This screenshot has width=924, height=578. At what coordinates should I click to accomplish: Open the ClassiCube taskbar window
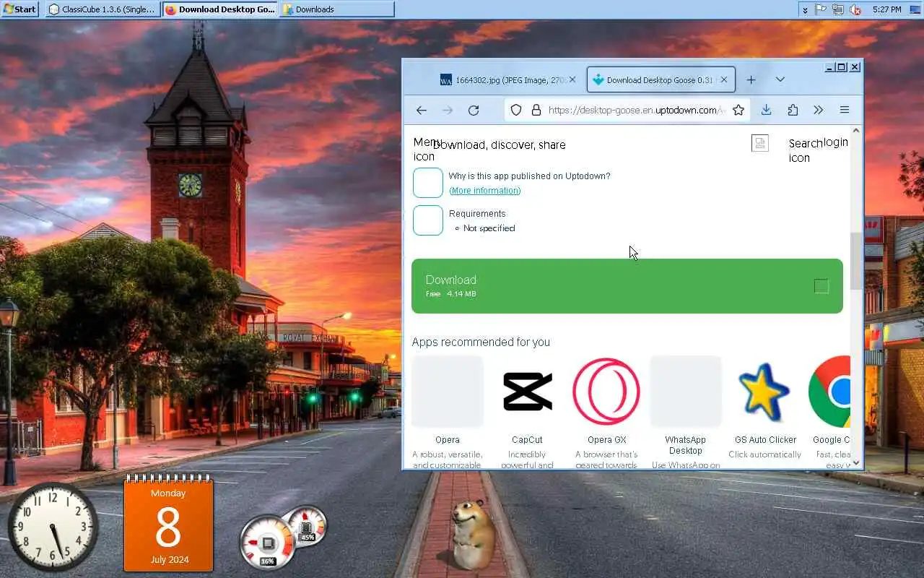point(103,9)
